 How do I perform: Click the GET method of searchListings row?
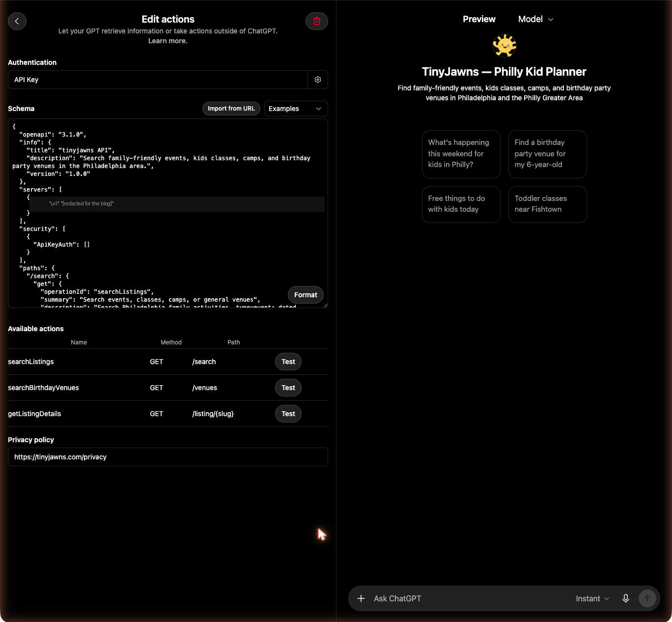(157, 362)
